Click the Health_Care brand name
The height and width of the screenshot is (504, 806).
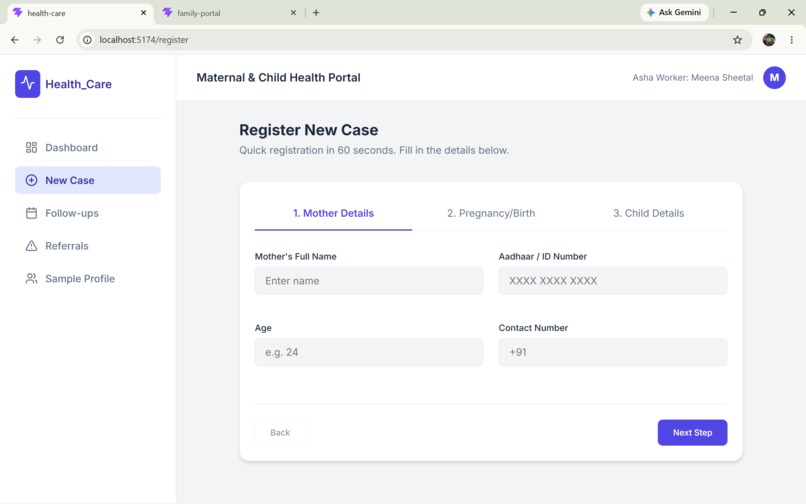[x=79, y=84]
